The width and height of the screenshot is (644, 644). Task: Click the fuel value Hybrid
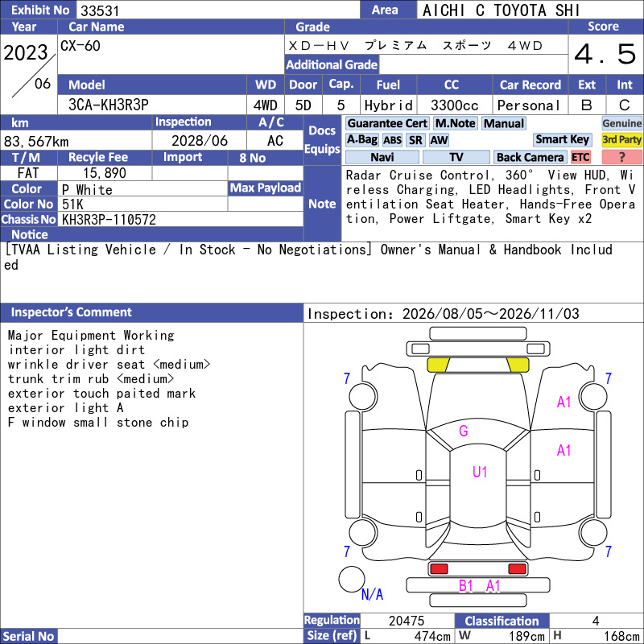coord(389,105)
